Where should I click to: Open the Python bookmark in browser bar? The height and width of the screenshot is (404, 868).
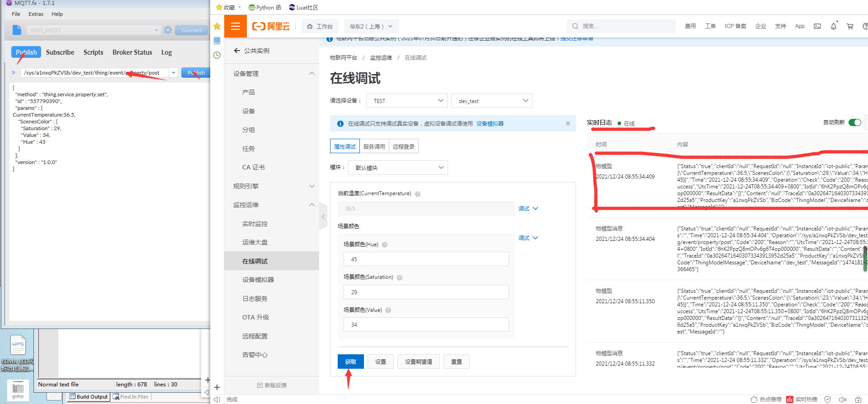265,7
